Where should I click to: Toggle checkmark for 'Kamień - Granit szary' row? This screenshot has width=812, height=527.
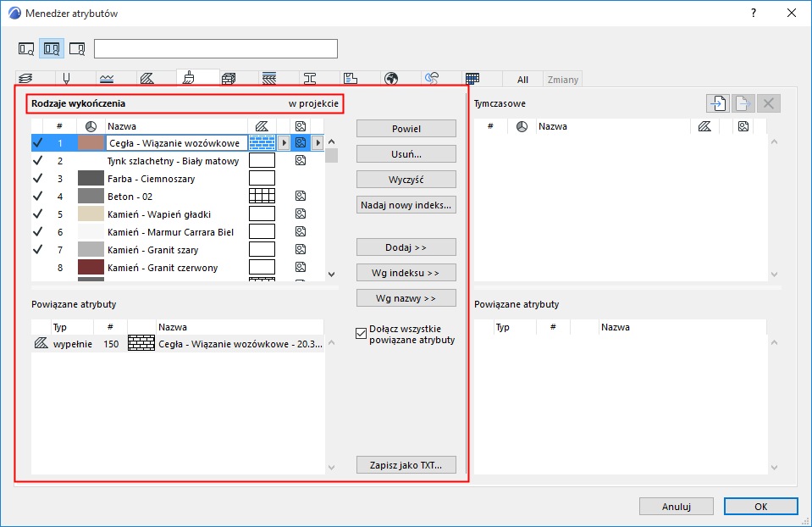click(38, 250)
